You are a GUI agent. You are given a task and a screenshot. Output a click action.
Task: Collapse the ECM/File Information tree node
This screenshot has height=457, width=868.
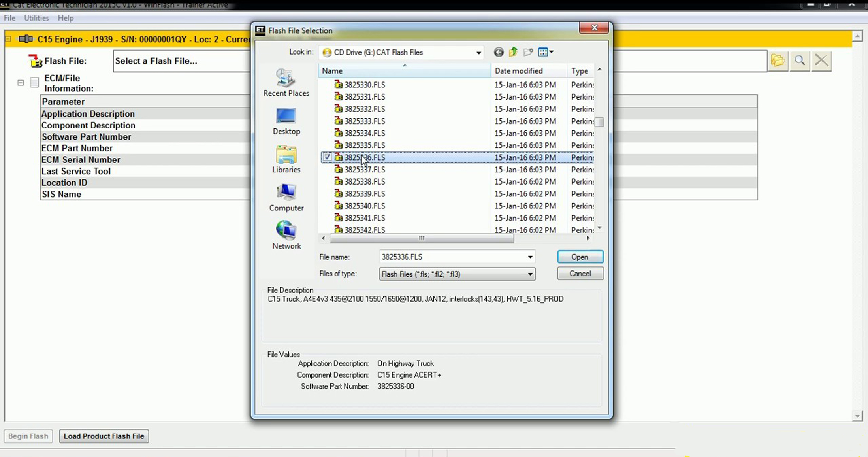pyautogui.click(x=21, y=83)
